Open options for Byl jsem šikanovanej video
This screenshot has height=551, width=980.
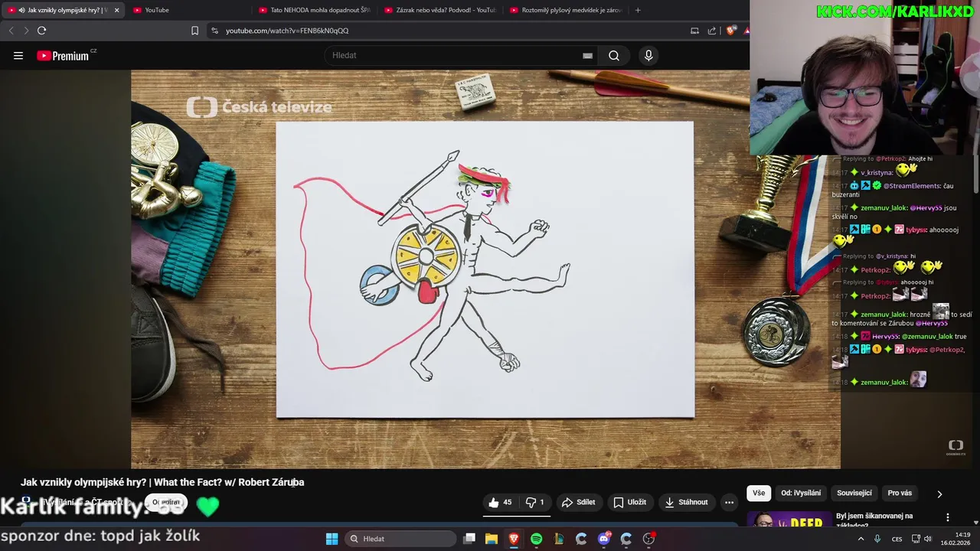tap(948, 517)
